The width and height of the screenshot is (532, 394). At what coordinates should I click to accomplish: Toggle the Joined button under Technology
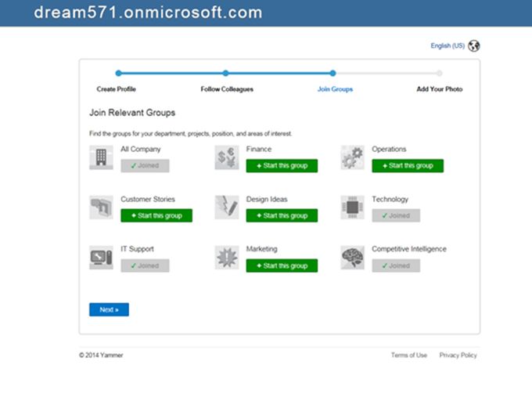pos(396,215)
